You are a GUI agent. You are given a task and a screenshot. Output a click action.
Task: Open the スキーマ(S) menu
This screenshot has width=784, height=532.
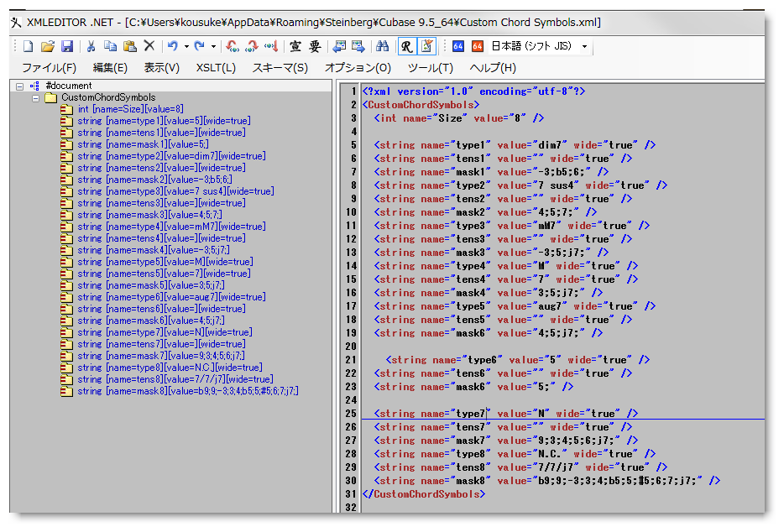coord(280,67)
